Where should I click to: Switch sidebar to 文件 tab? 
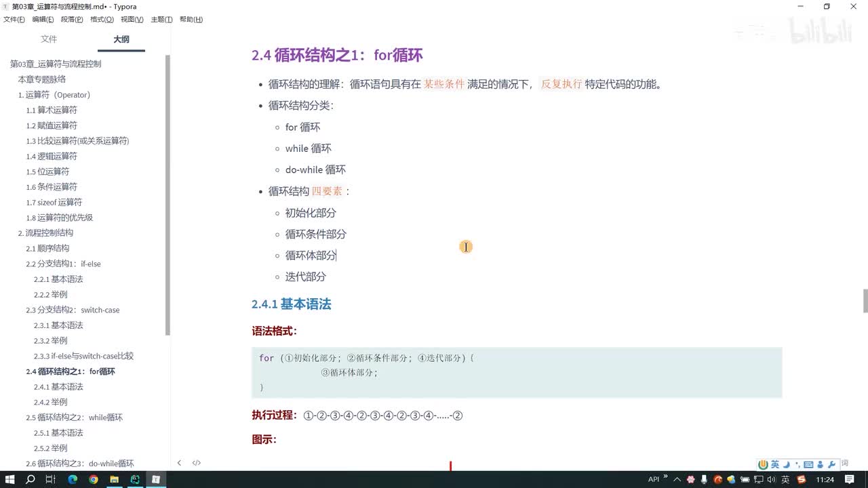point(49,39)
